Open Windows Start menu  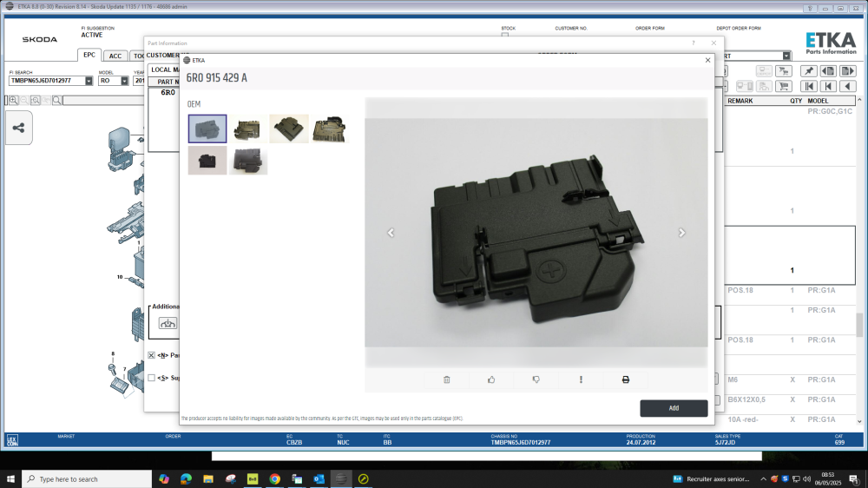click(10, 478)
